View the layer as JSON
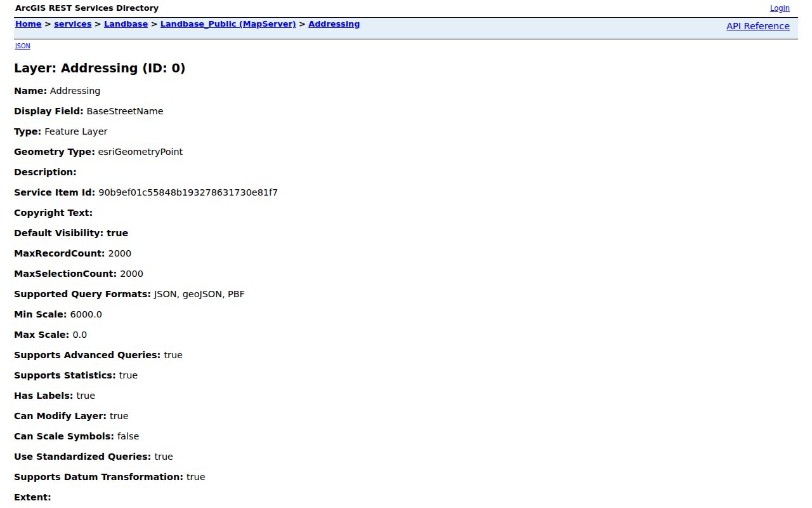 pyautogui.click(x=22, y=46)
